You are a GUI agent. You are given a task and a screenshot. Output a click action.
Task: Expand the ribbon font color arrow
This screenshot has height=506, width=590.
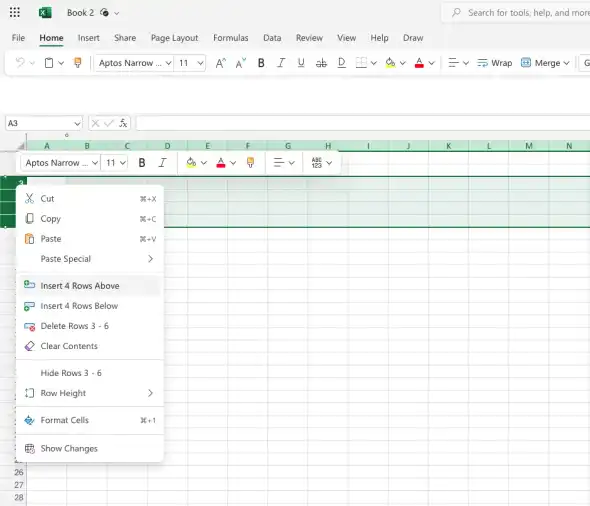click(x=432, y=63)
